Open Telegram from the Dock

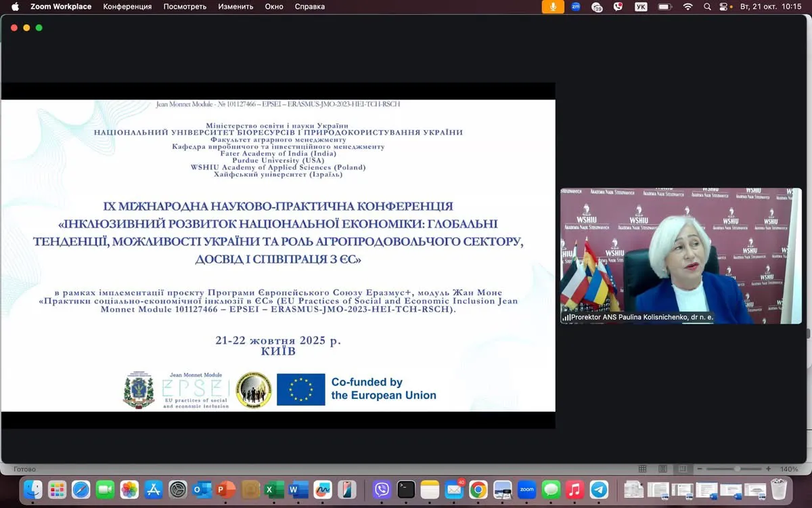coord(599,489)
